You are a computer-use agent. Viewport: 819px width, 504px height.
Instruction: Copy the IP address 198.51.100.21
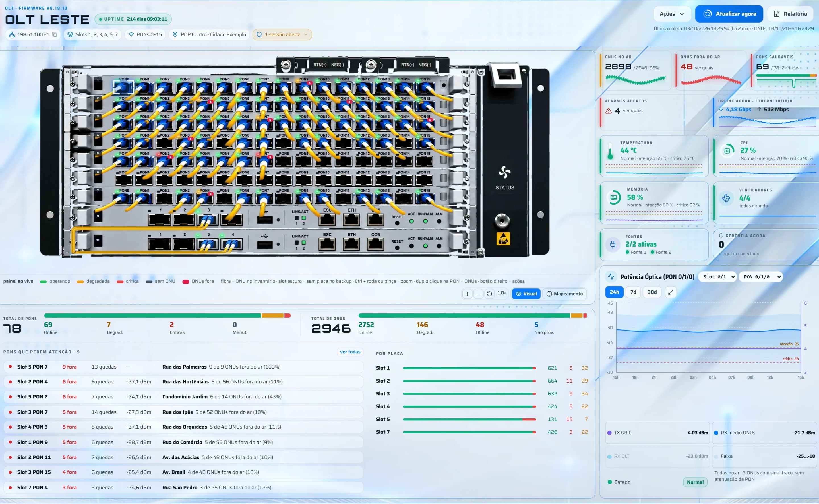click(x=55, y=34)
